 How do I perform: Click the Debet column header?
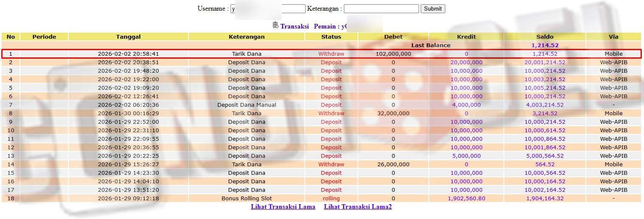(x=393, y=37)
